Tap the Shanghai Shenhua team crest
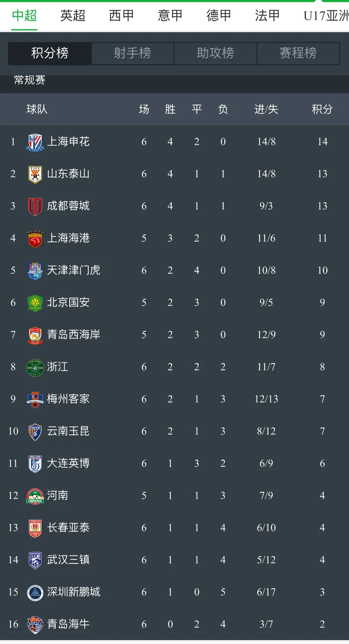The image size is (349, 644). [35, 142]
